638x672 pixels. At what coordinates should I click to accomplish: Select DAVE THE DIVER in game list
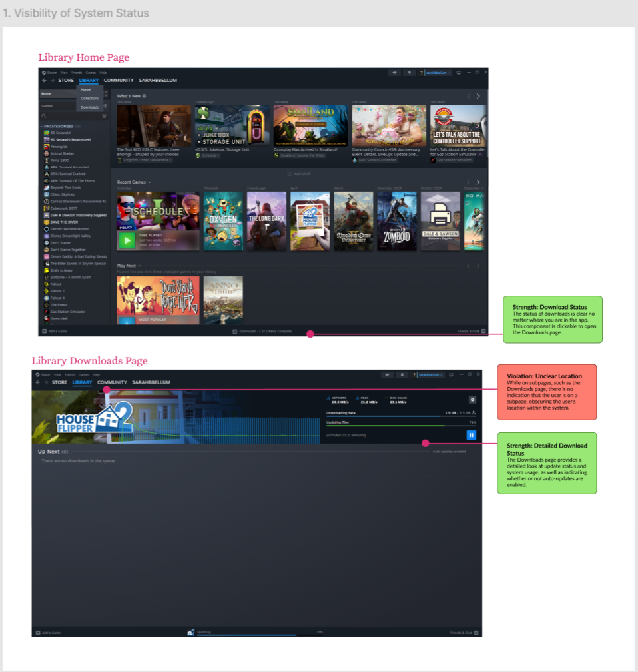[x=64, y=222]
